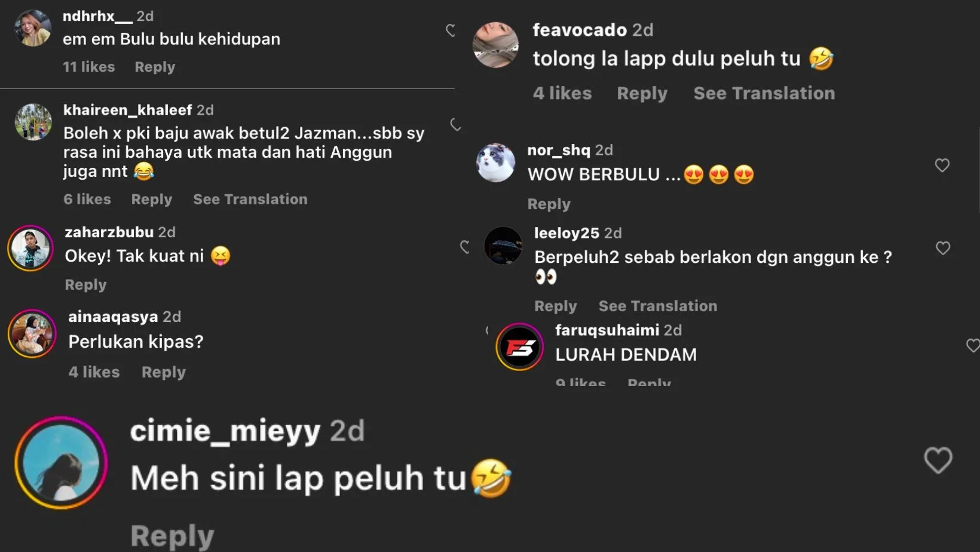Image resolution: width=980 pixels, height=552 pixels.
Task: Open feavocado's username profile link
Action: tap(580, 30)
